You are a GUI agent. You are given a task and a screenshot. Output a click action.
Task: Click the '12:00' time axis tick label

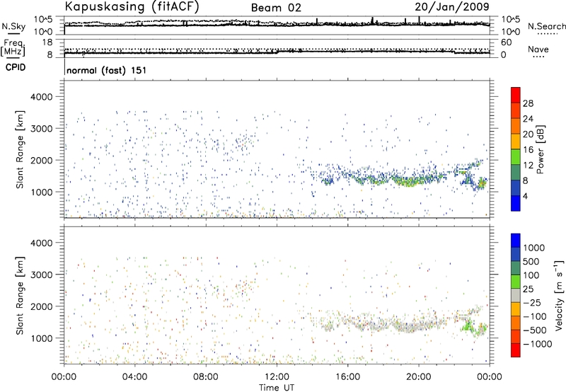(x=277, y=377)
